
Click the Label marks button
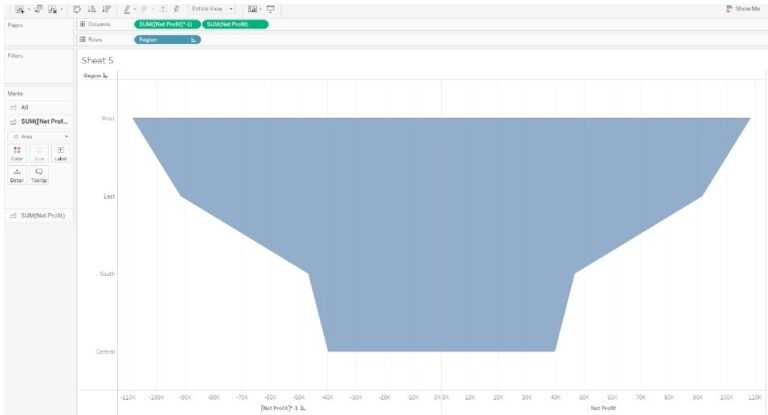pyautogui.click(x=61, y=153)
